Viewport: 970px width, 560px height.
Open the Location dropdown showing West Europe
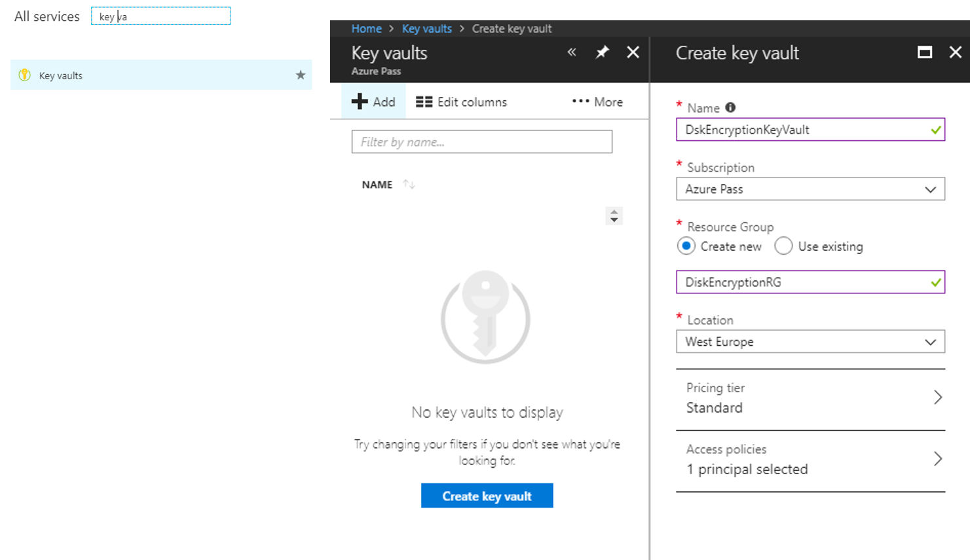pyautogui.click(x=810, y=342)
